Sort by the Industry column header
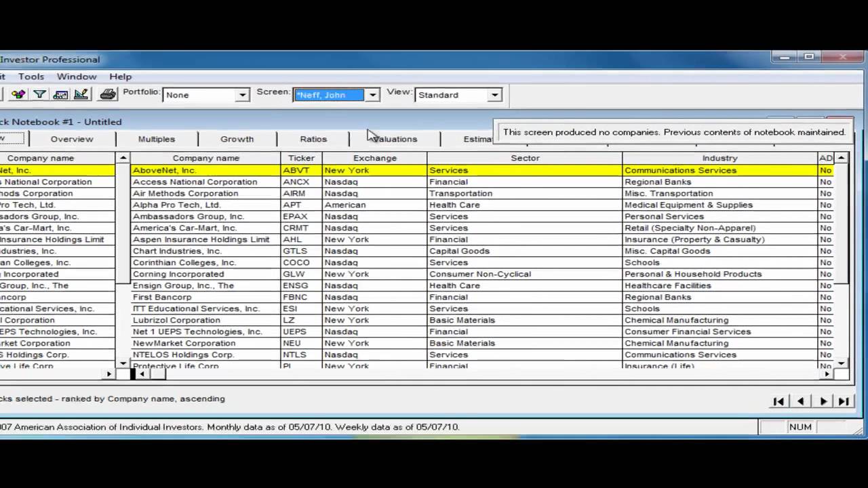The height and width of the screenshot is (488, 868). 720,158
